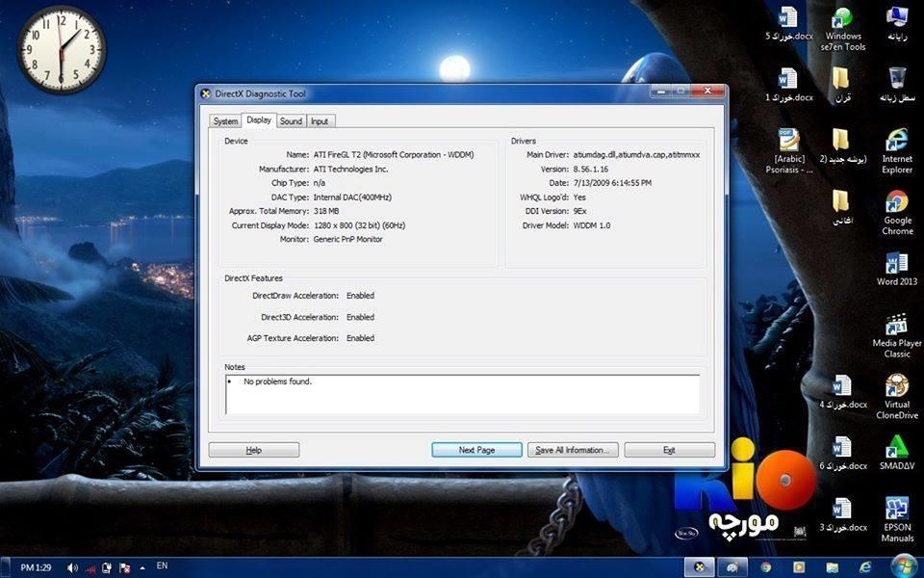Click the EN language indicator

click(162, 566)
